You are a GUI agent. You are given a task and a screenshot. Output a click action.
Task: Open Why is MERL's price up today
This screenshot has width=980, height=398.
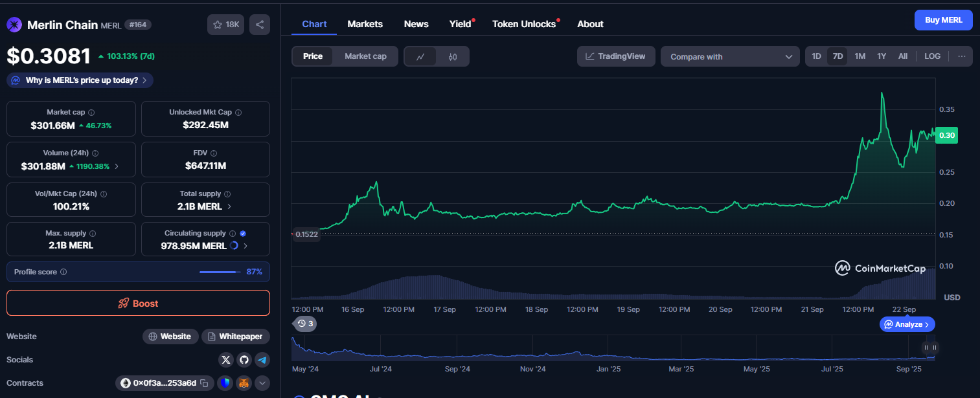point(80,80)
